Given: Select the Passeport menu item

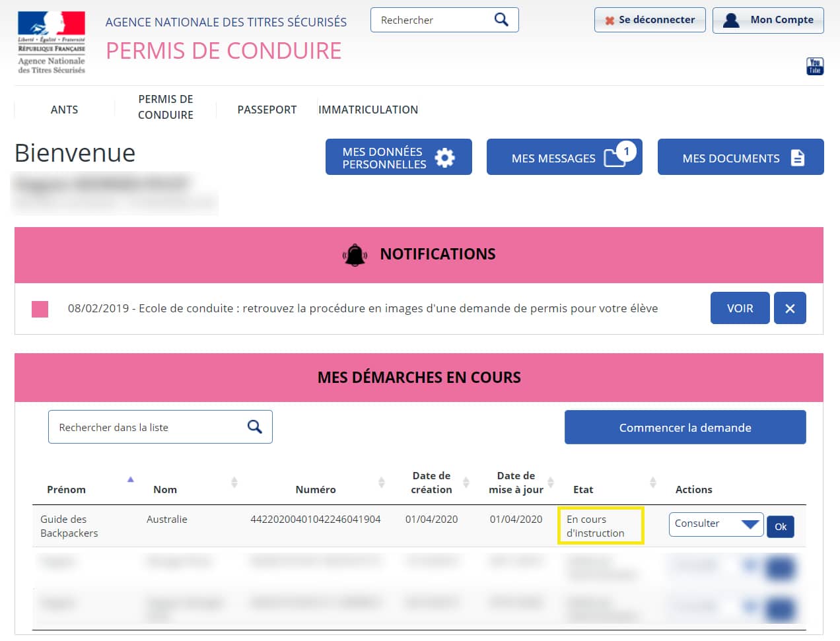Looking at the screenshot, I should tap(267, 110).
